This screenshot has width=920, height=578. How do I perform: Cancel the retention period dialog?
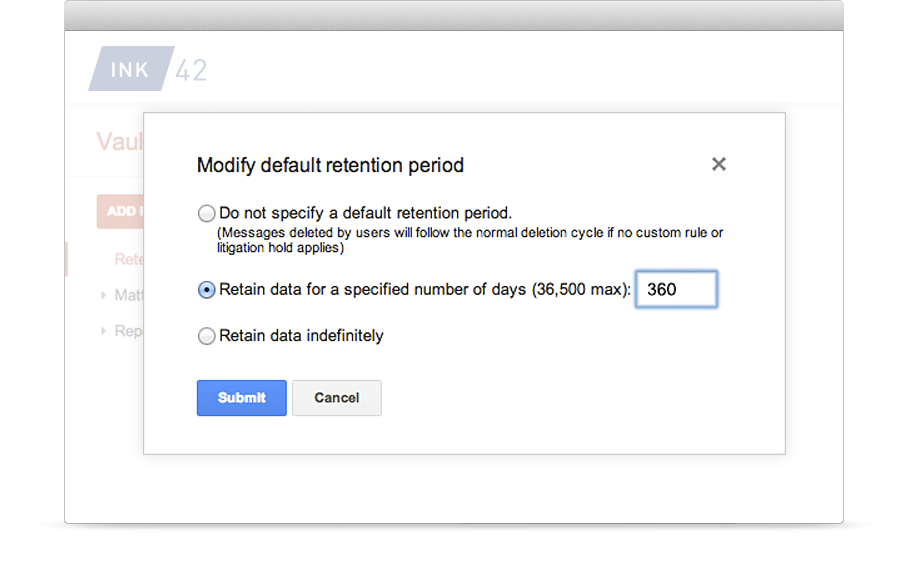click(337, 398)
